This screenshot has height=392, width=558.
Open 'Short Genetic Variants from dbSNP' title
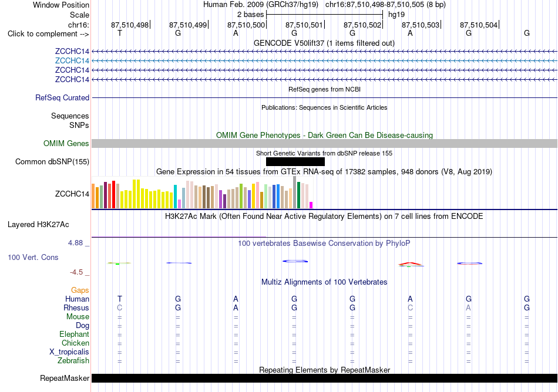tap(324, 153)
